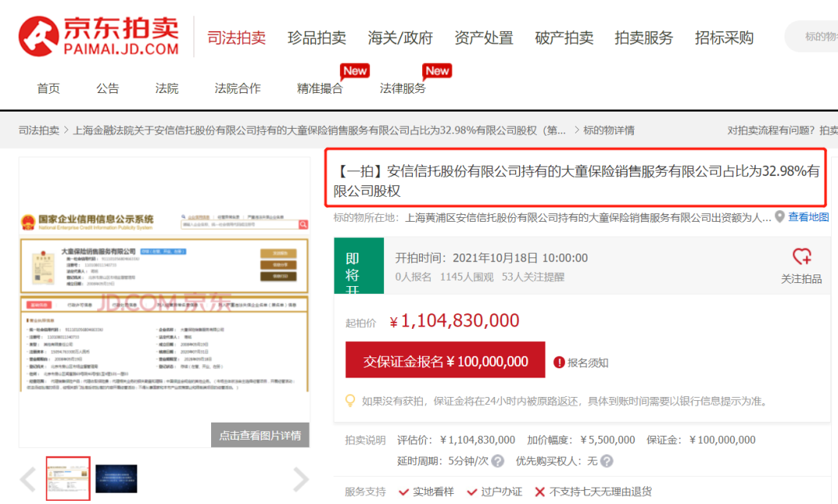This screenshot has width=838, height=504.
Task: Click the starting price ¥1,104,830,000
Action: click(x=454, y=321)
